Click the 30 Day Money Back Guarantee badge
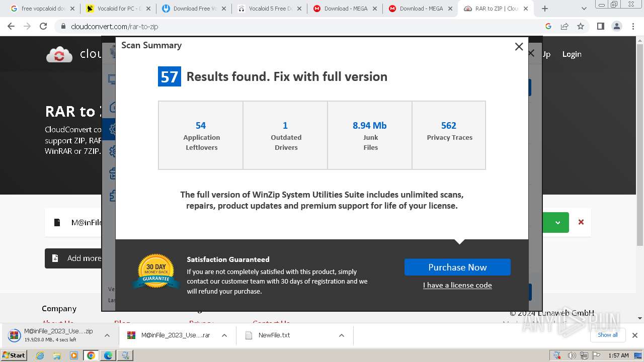Image resolution: width=644 pixels, height=362 pixels. [x=156, y=271]
